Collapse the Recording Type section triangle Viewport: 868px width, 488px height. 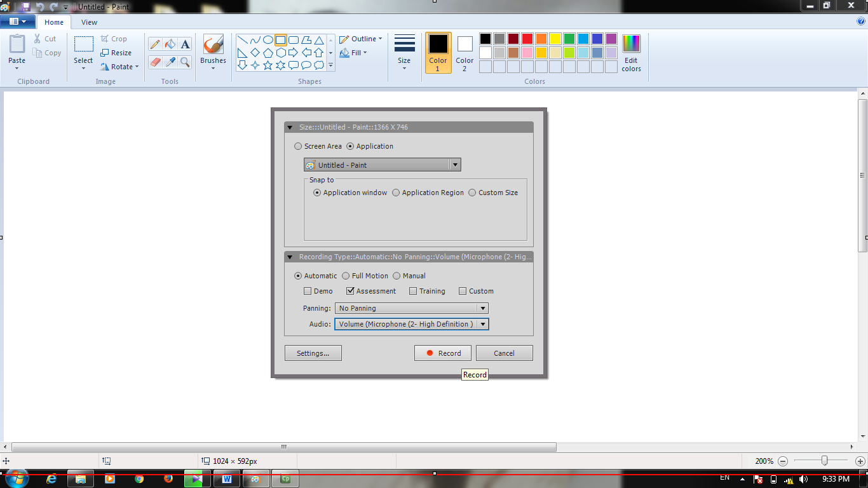pyautogui.click(x=290, y=257)
